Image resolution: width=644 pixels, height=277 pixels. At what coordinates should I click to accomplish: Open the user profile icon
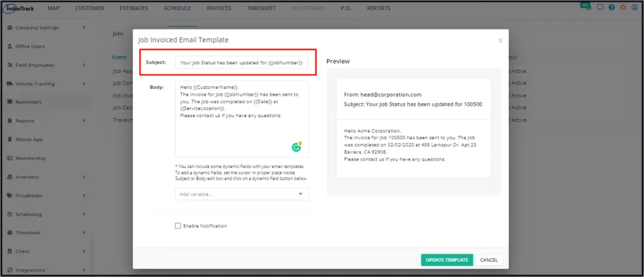(634, 8)
